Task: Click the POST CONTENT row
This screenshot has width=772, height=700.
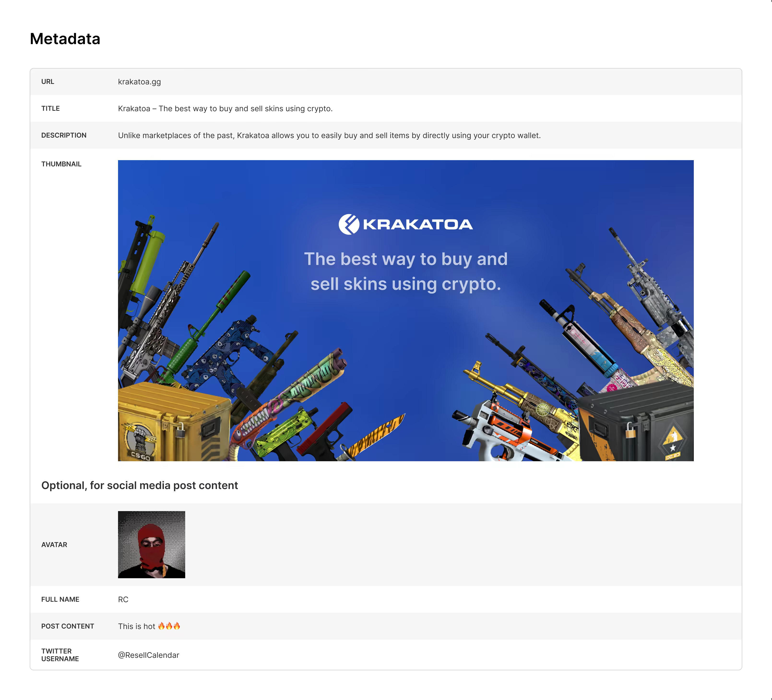Action: pyautogui.click(x=149, y=626)
